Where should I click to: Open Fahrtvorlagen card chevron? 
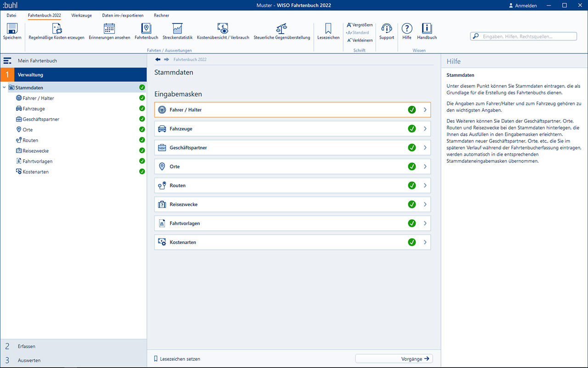425,223
